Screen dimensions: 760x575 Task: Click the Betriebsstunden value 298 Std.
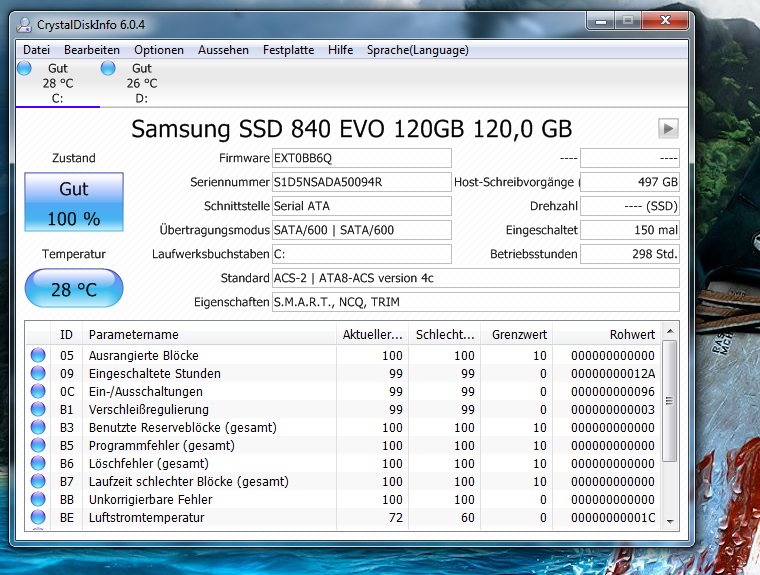(x=630, y=254)
